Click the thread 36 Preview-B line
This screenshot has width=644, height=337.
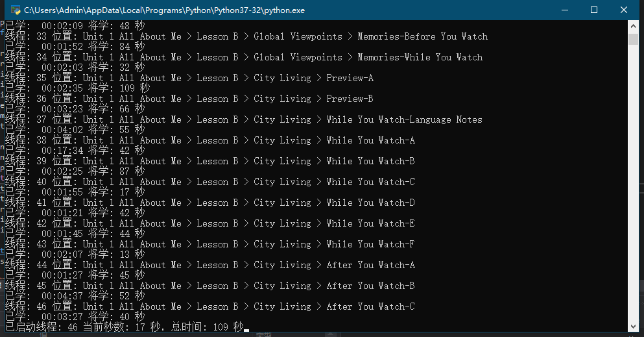point(189,99)
